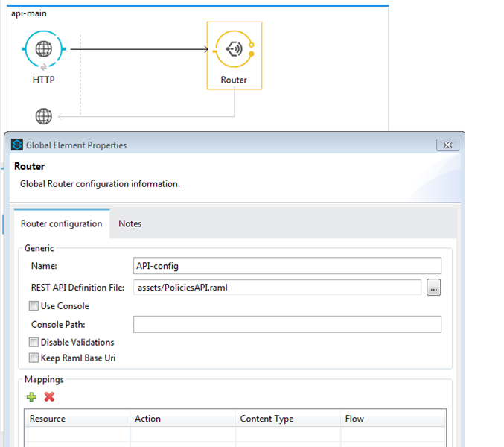The width and height of the screenshot is (504, 447).
Task: Click the REST API Definition File field
Action: [x=277, y=288]
